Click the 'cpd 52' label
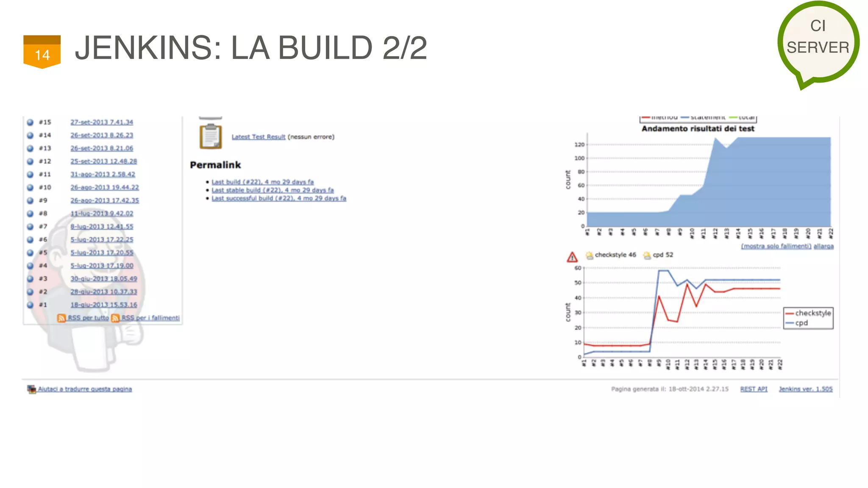868x488 pixels. tap(663, 255)
